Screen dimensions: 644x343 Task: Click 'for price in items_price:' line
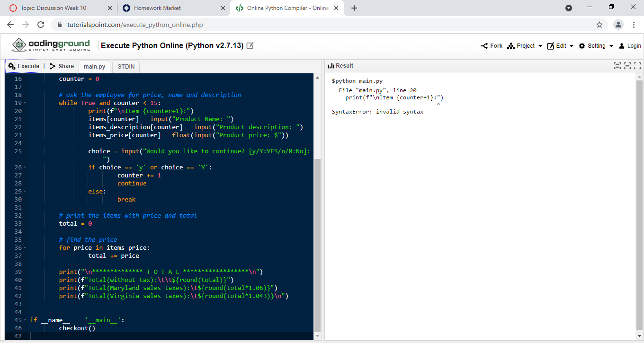[105, 248]
